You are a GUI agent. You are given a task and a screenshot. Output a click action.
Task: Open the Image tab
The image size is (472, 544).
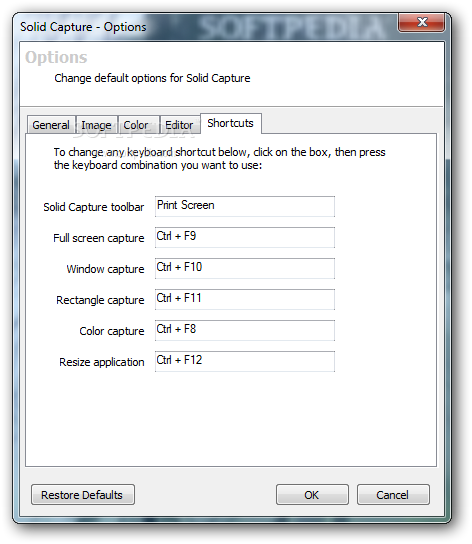pyautogui.click(x=97, y=125)
